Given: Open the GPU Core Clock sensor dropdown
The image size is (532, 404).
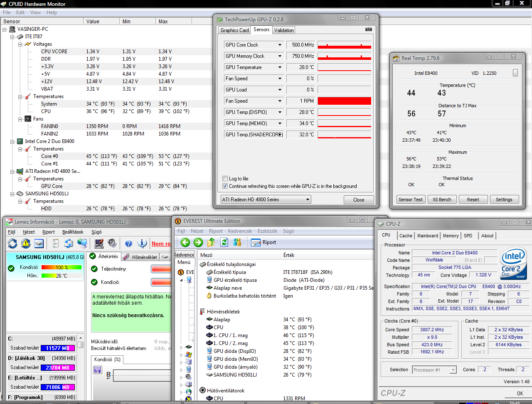Looking at the screenshot, I should (x=280, y=45).
